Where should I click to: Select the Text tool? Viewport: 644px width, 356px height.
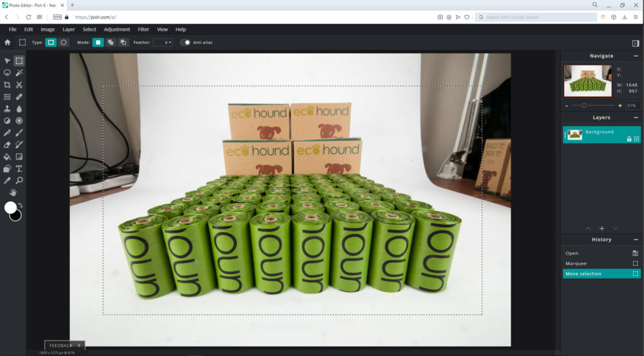[19, 169]
